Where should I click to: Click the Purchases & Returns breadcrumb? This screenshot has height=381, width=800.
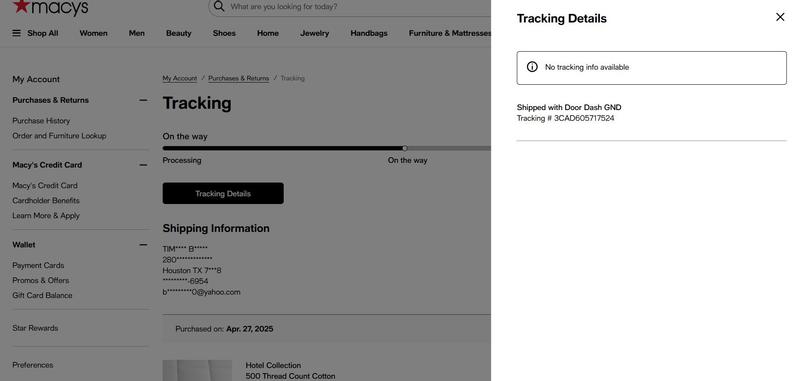(x=238, y=78)
